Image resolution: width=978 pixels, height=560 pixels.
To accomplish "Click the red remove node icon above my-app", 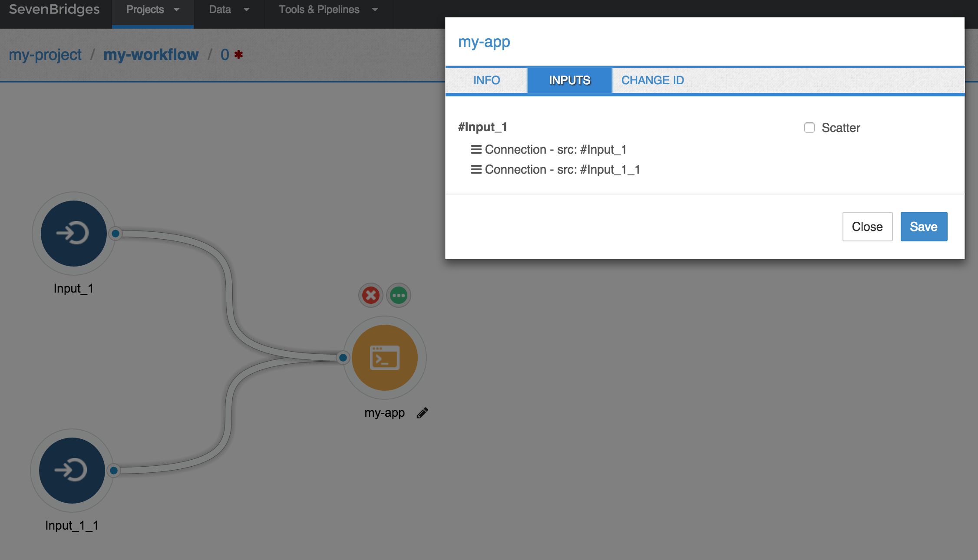I will (x=370, y=296).
